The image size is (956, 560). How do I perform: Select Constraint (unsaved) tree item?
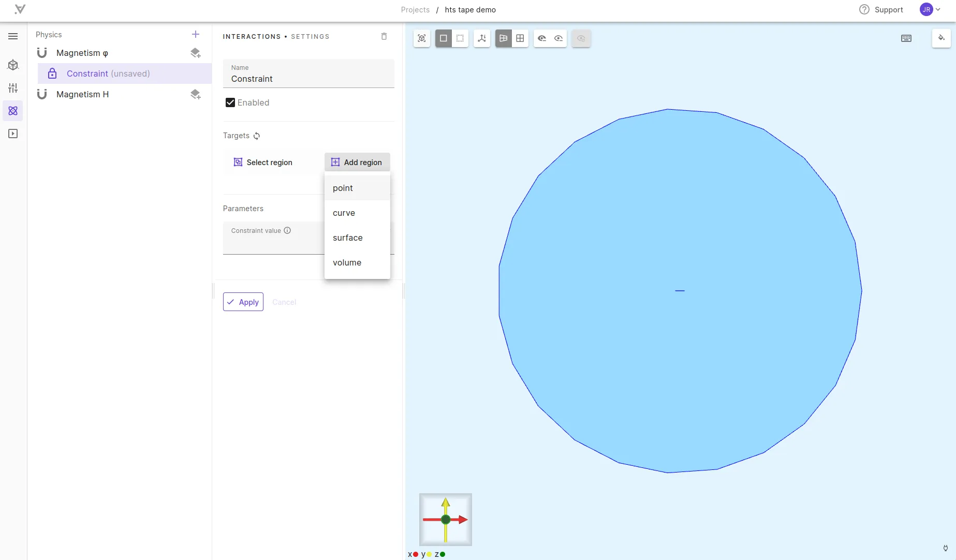125,73
